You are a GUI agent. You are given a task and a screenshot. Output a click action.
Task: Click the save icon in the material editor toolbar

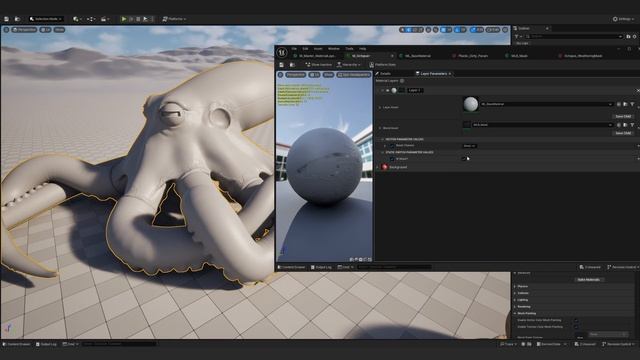coord(282,65)
